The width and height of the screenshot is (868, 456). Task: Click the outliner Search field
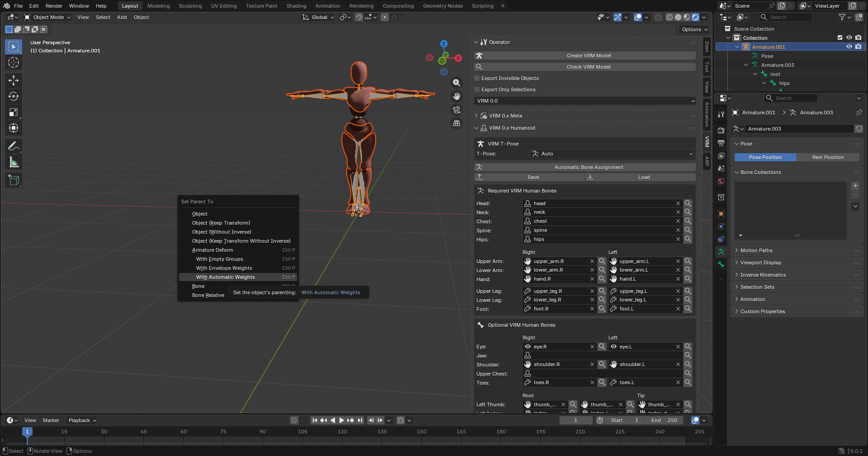786,17
